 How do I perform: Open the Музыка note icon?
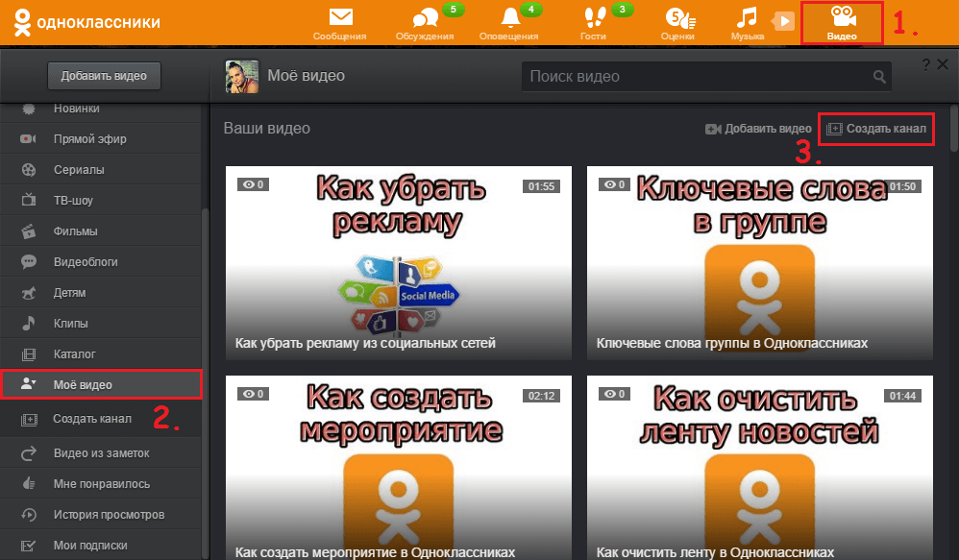coord(746,18)
